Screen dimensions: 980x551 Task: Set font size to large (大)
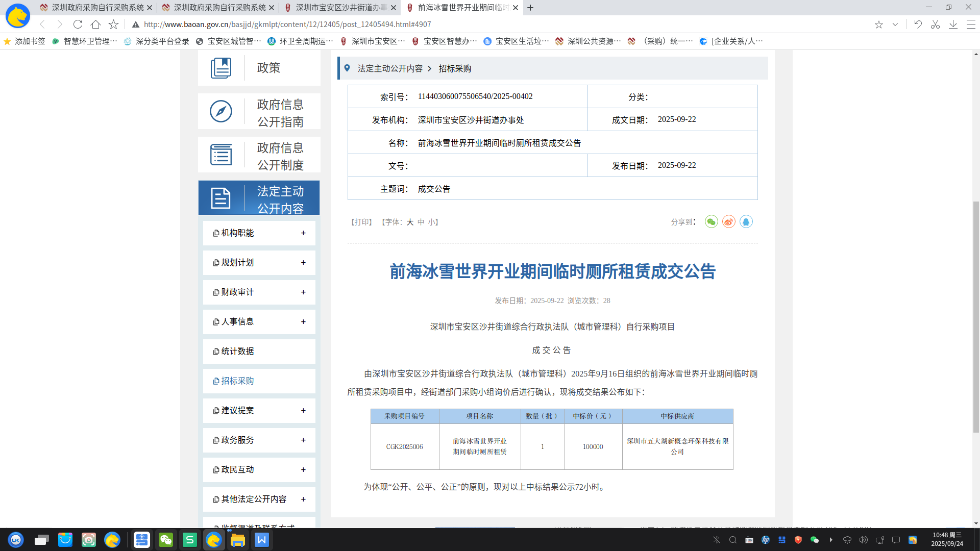click(410, 222)
